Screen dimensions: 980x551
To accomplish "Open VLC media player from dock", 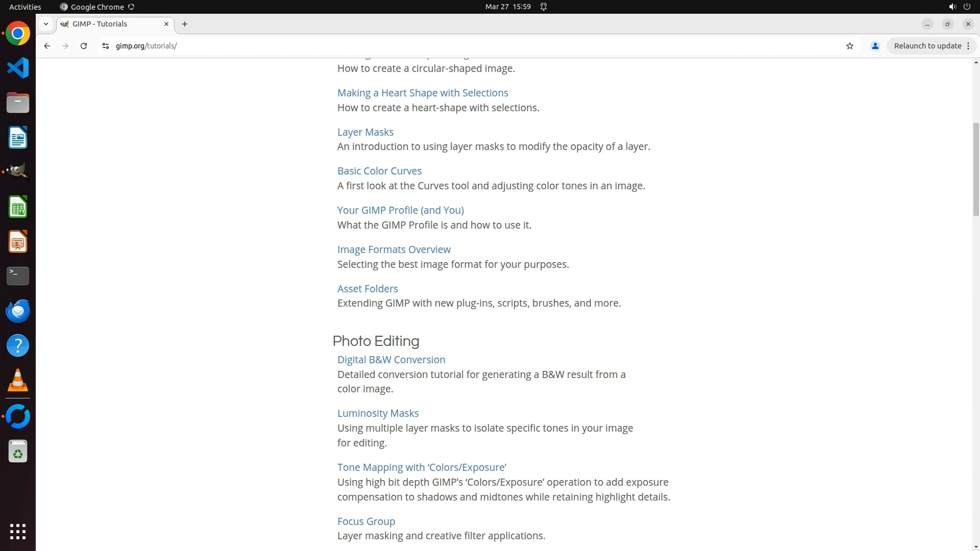I will pos(18,381).
